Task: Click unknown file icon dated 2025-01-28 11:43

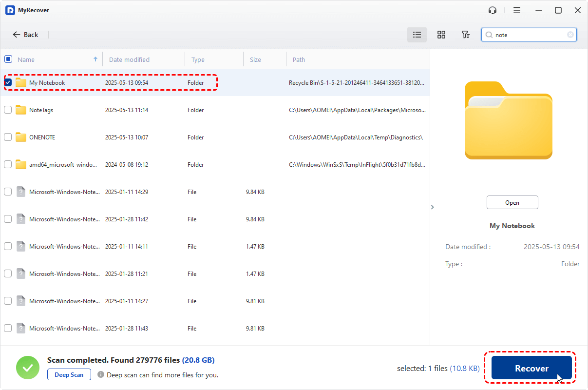Action: click(x=20, y=328)
